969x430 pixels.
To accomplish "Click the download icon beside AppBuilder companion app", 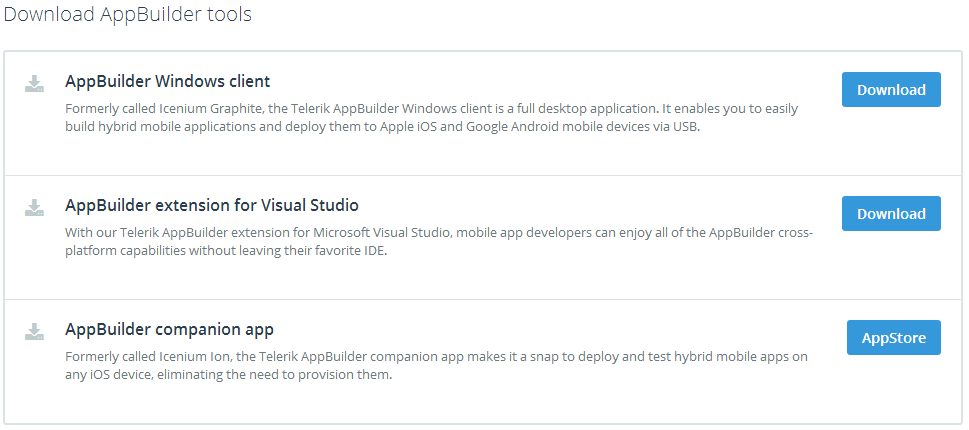I will pyautogui.click(x=35, y=331).
